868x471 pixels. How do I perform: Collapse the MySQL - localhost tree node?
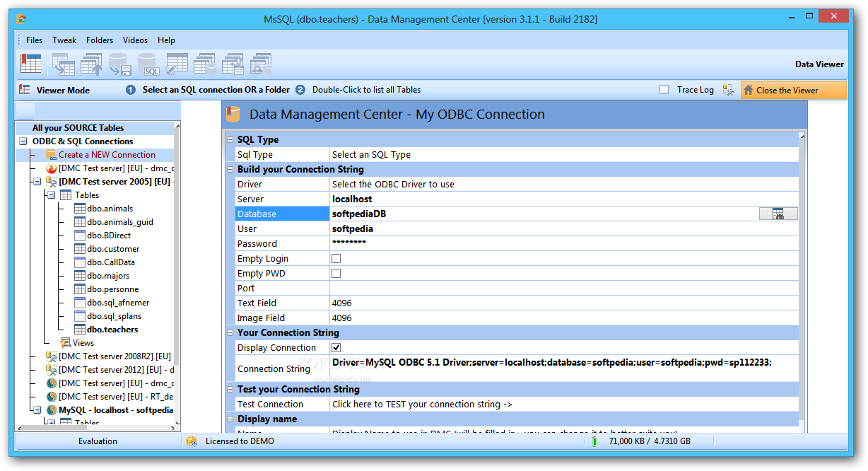click(x=37, y=410)
